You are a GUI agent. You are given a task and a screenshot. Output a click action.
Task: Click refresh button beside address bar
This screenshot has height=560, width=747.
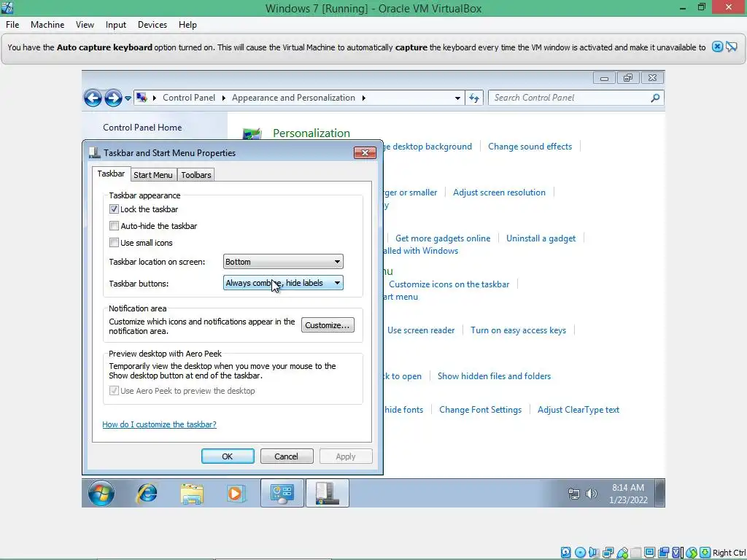click(x=474, y=98)
